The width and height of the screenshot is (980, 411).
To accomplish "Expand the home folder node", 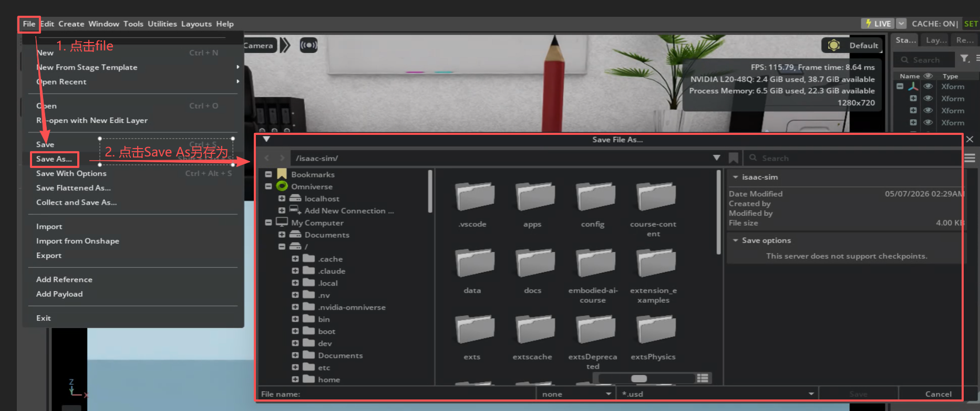I will pyautogui.click(x=295, y=379).
